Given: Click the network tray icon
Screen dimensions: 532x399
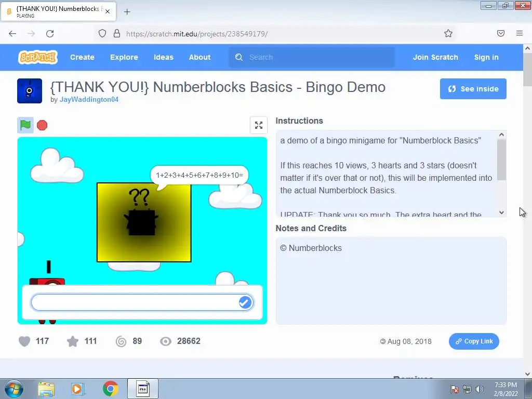Looking at the screenshot, I should tap(467, 389).
